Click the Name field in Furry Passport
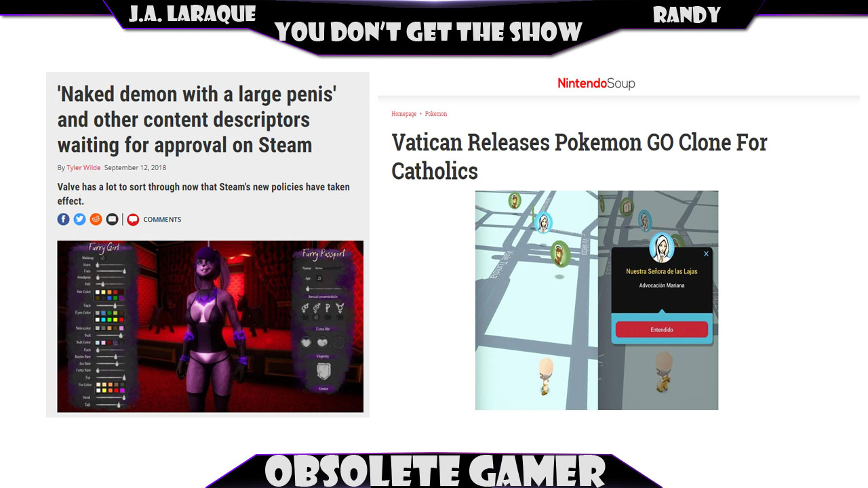This screenshot has width=868, height=488. [327, 268]
